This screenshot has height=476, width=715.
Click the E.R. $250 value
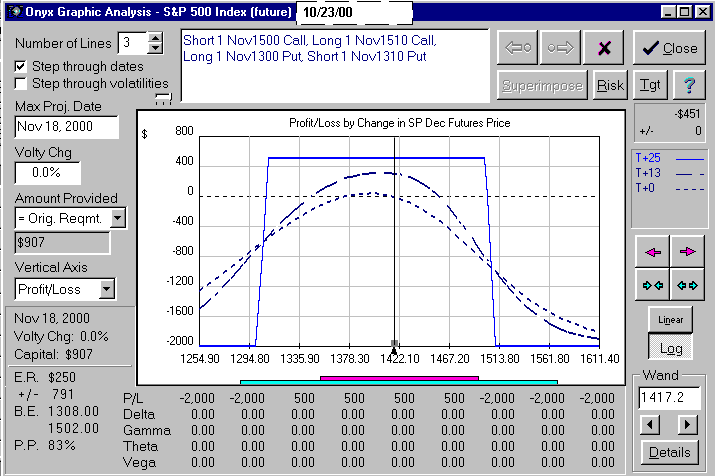[x=62, y=378]
